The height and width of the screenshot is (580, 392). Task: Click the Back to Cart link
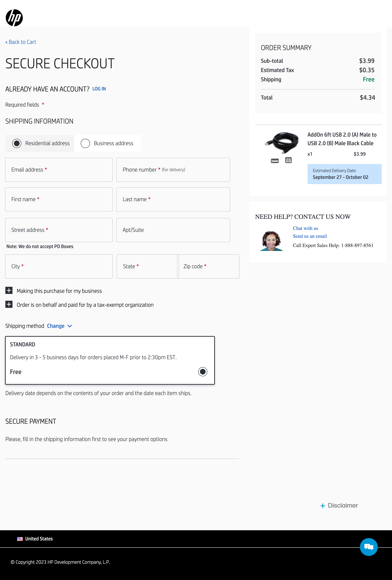click(21, 42)
